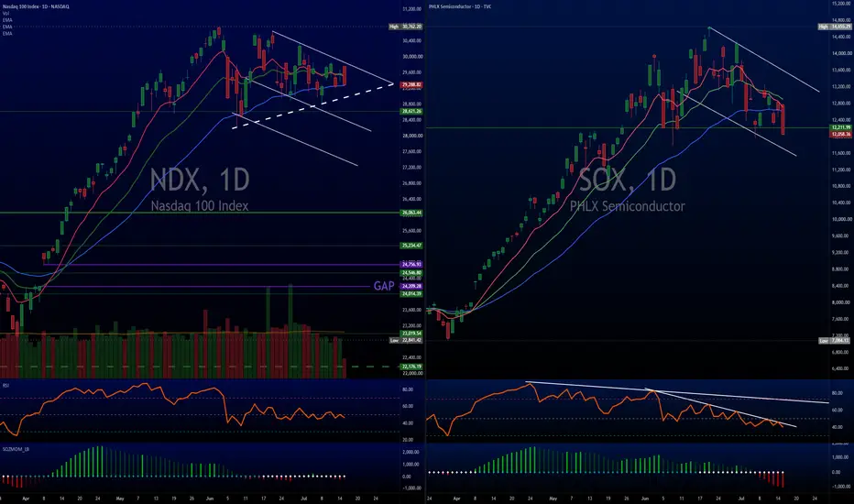Click the purple 24,756 price level label
Viewport: 854px width, 504px height.
(x=411, y=265)
